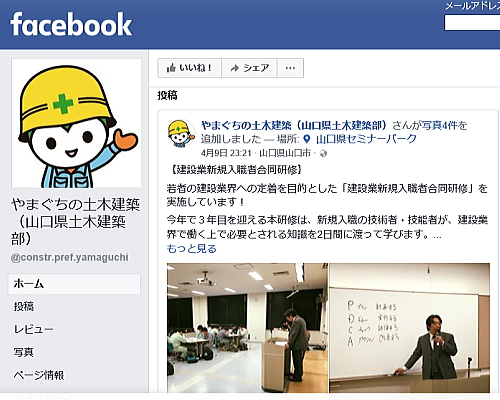The width and height of the screenshot is (500, 400).
Task: Expand the post with もっと見る
Action: pos(192,249)
